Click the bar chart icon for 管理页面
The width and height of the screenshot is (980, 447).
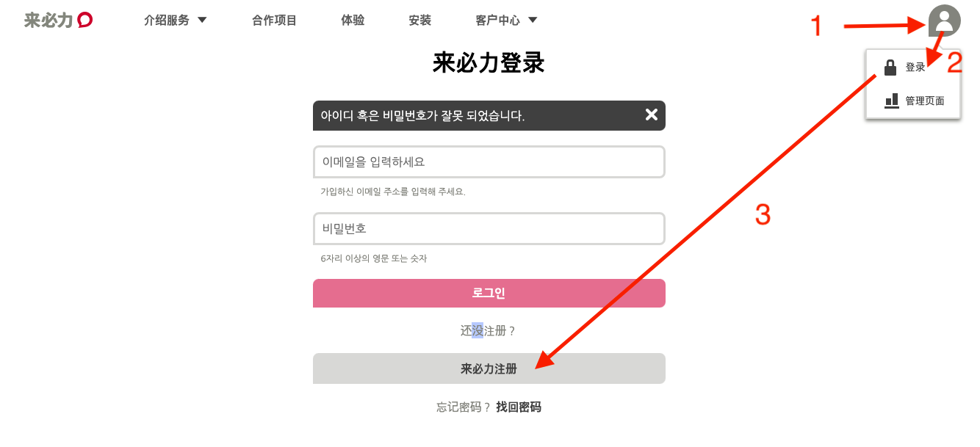[x=891, y=101]
